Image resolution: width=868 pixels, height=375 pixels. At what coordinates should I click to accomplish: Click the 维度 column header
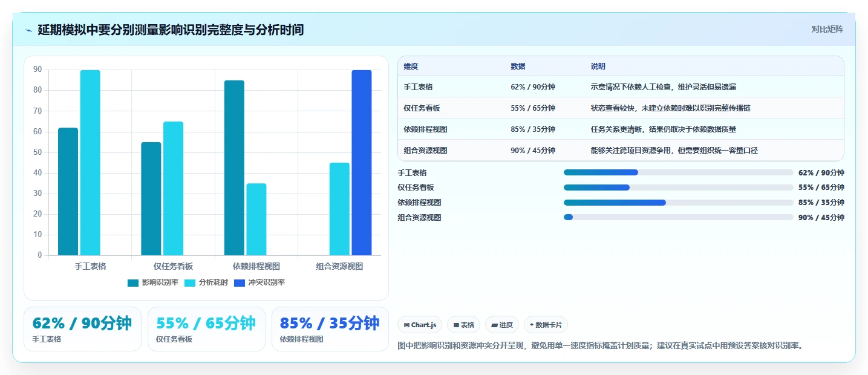coord(411,67)
